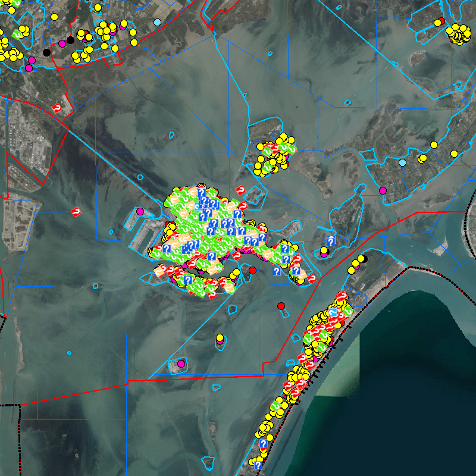Click red question-mark marker near mainland causeway
The image size is (476, 476).
[x=58, y=108]
